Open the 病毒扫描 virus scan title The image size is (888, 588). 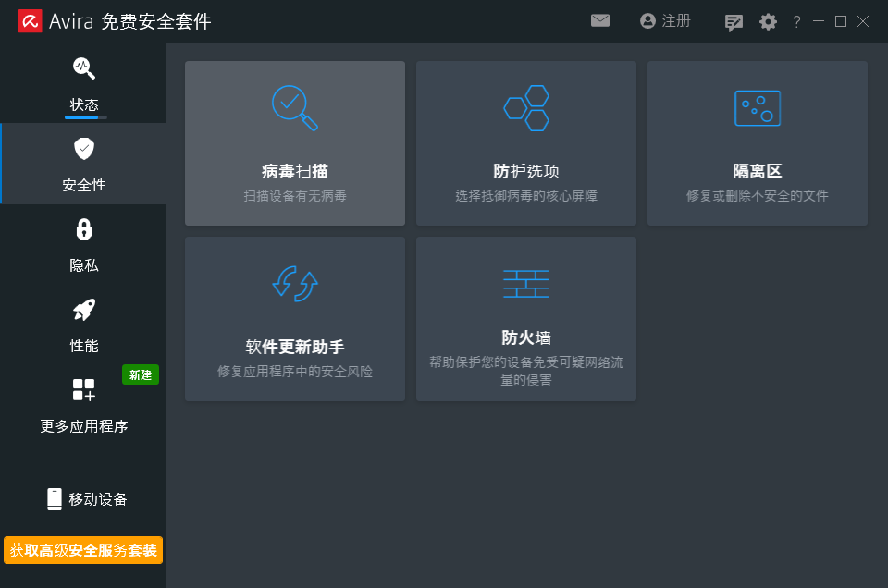294,171
